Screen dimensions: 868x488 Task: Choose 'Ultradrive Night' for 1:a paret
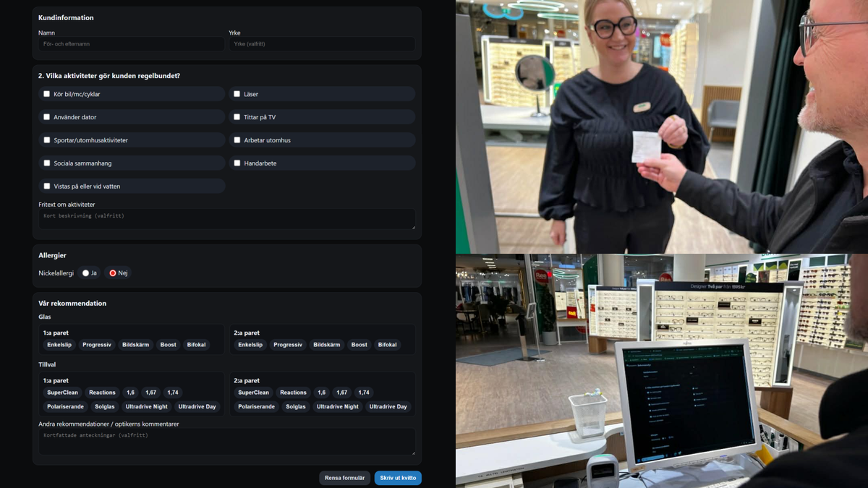tap(146, 407)
